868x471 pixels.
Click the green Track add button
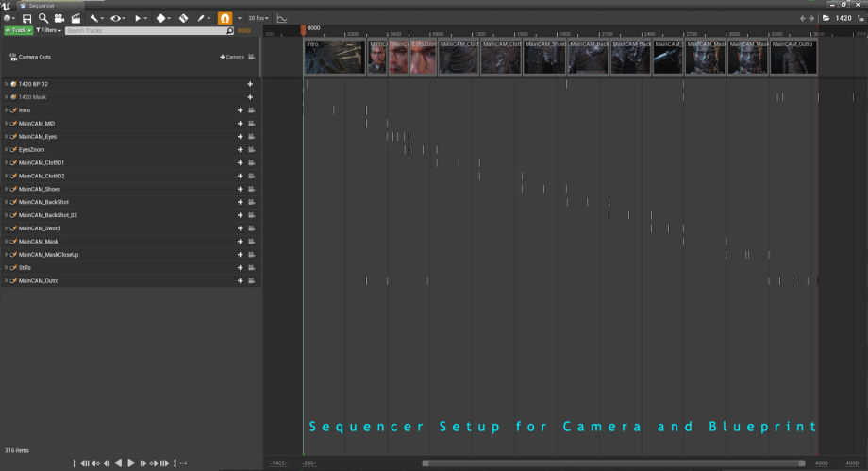[18, 30]
